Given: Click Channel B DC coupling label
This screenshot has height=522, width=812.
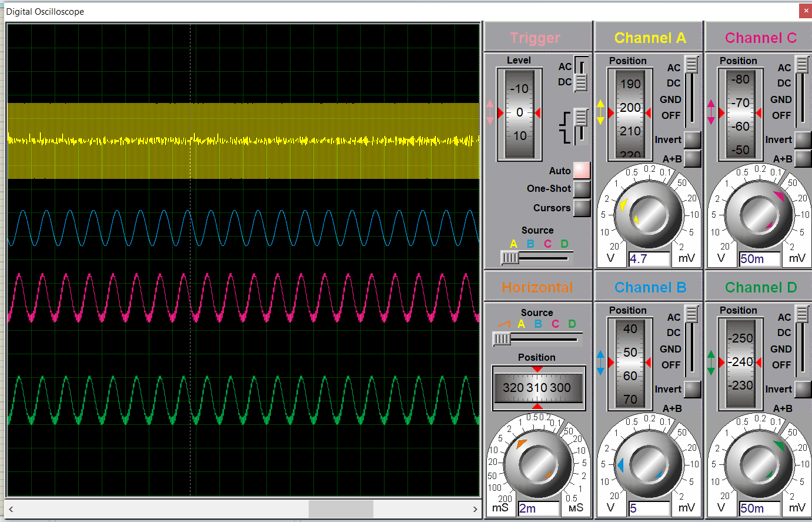Looking at the screenshot, I should coord(674,333).
